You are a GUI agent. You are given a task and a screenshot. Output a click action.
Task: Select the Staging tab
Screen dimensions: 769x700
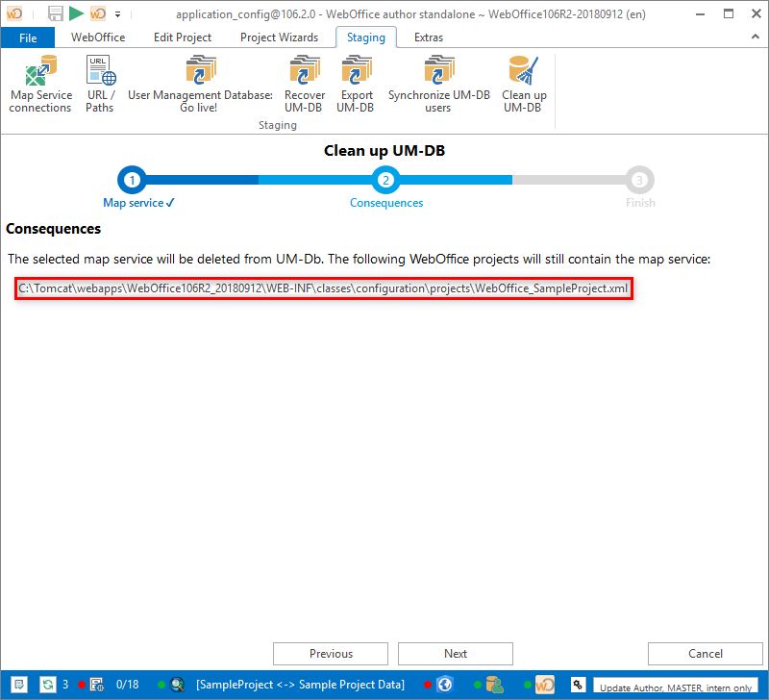(x=366, y=37)
